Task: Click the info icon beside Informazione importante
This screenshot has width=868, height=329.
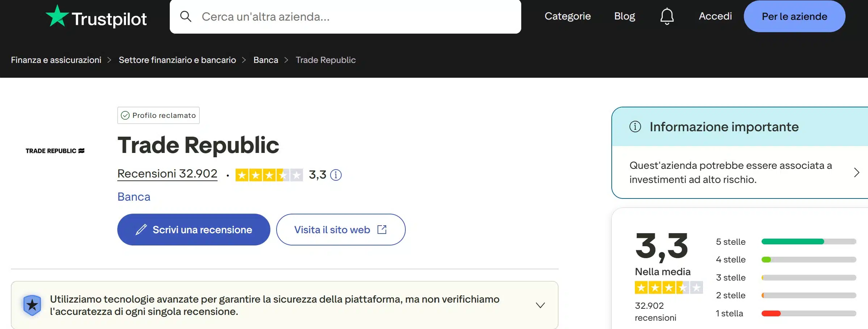Action: (x=636, y=127)
